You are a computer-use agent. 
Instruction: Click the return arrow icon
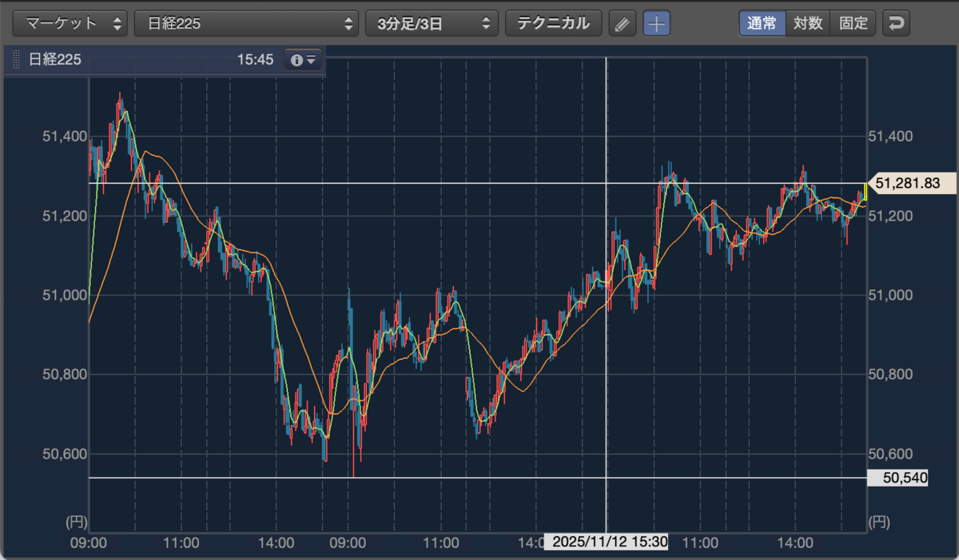[x=897, y=24]
